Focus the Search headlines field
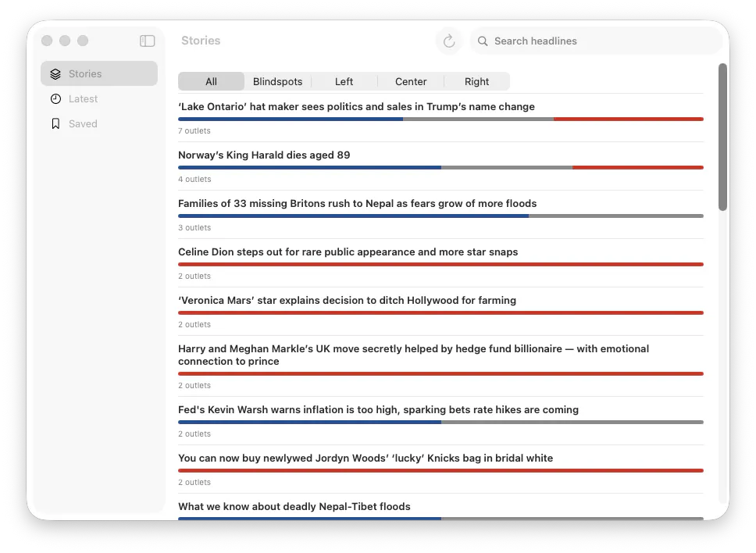 point(597,41)
